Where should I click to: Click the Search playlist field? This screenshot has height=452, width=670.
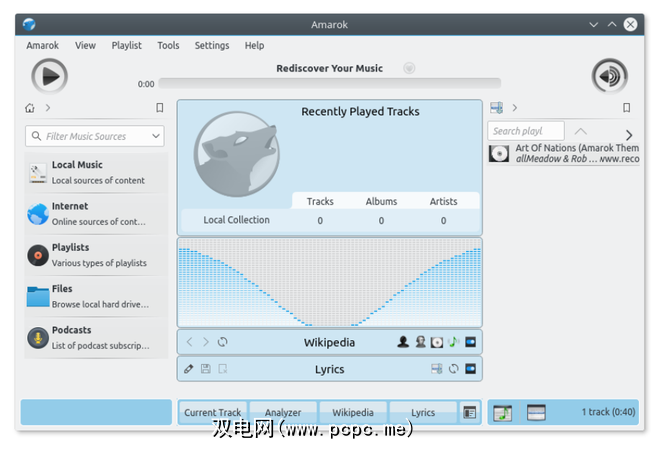pyautogui.click(x=526, y=131)
